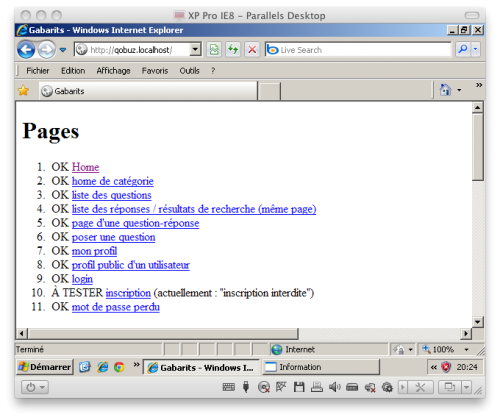Viewport: 500px width, 420px height.
Task: Switch to the Gabarits tab
Action: click(x=148, y=91)
